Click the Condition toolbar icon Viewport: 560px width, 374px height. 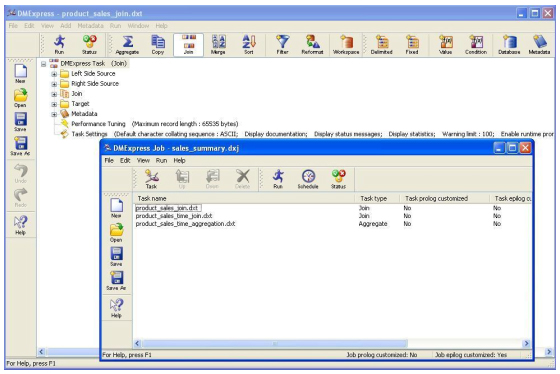[x=476, y=45]
